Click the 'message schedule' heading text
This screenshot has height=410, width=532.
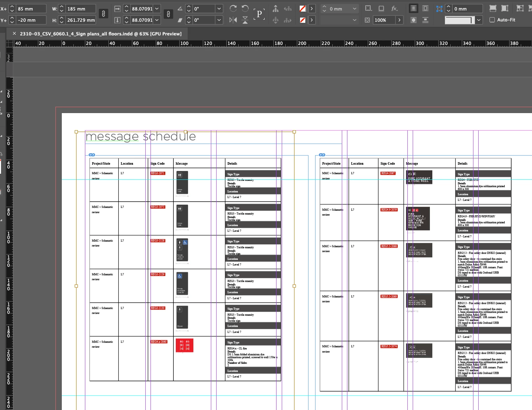click(141, 136)
